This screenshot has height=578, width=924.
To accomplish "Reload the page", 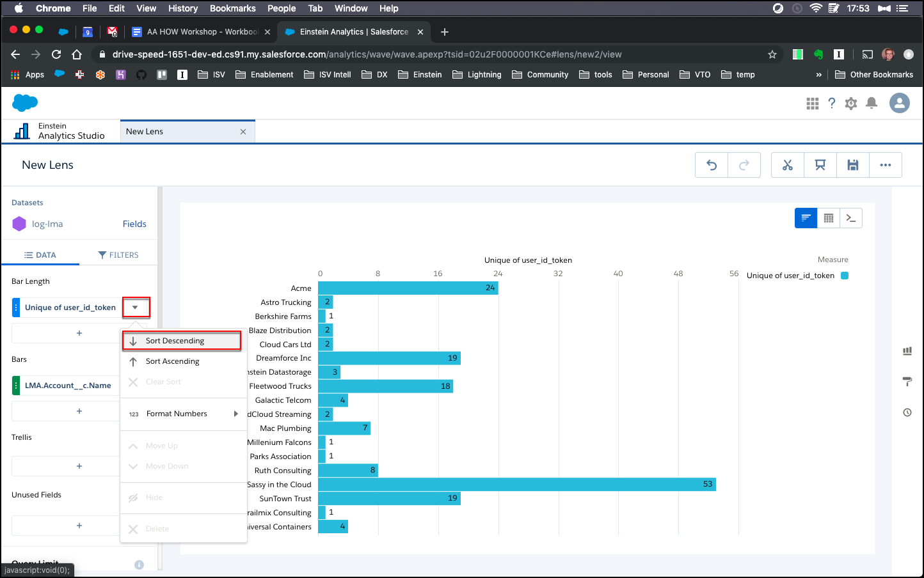I will (x=56, y=54).
